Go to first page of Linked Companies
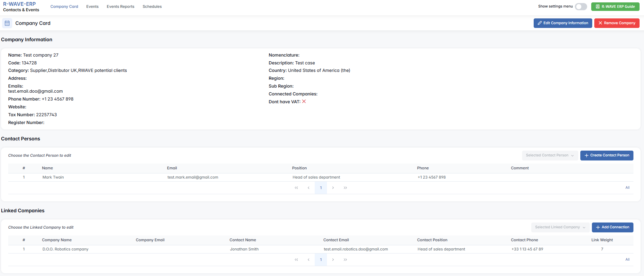This screenshot has height=276, width=644. coord(296,260)
